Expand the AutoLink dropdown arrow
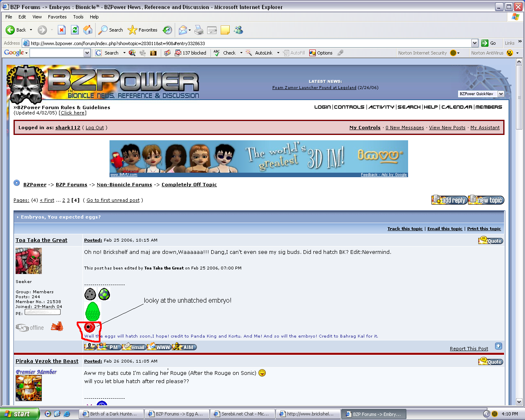The image size is (525, 420). pyautogui.click(x=278, y=53)
